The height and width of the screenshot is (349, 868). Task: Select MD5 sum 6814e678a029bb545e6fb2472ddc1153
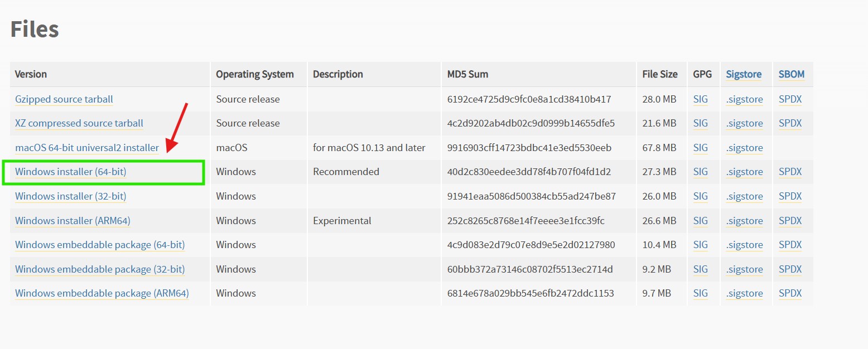[531, 293]
